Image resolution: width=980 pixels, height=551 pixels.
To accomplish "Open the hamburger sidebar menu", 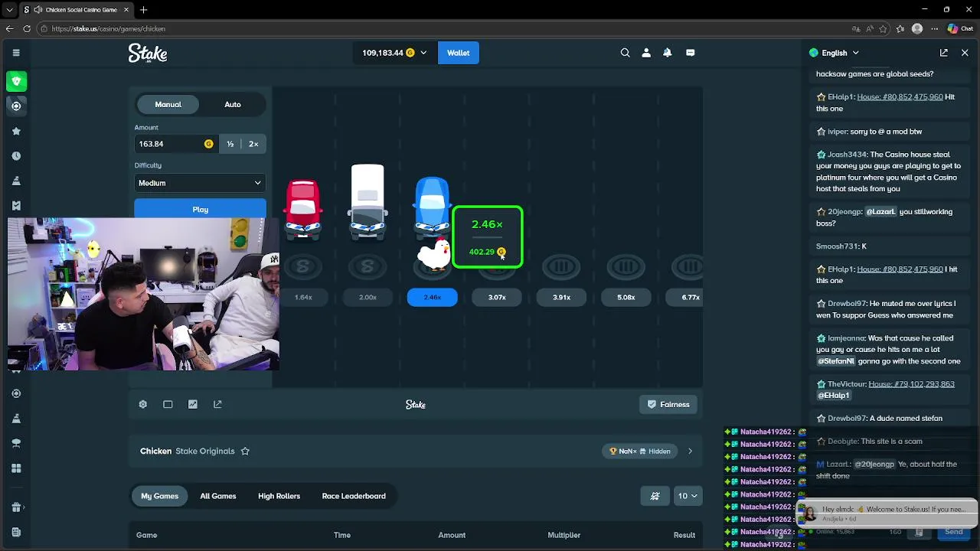I will tap(16, 53).
